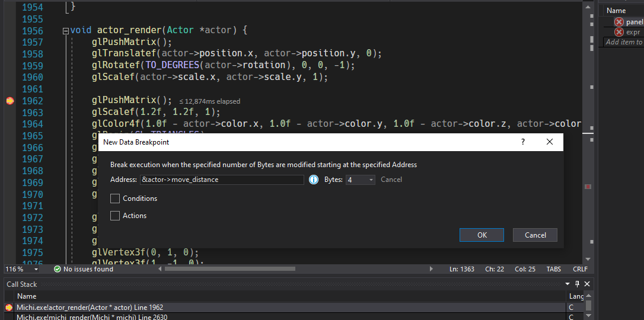Click TABS status indicator
The width and height of the screenshot is (644, 320).
(x=554, y=269)
